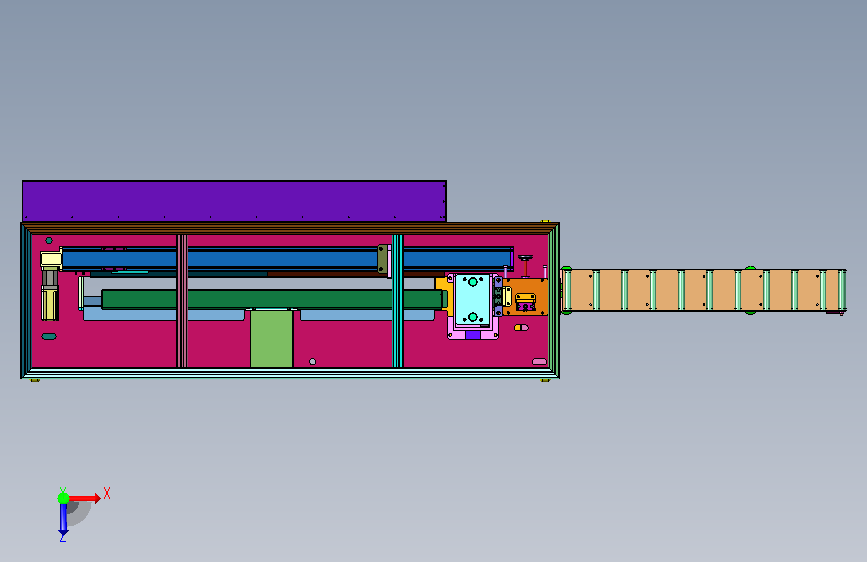Select the small teal circle at upper left
This screenshot has height=562, width=867.
pyautogui.click(x=49, y=241)
